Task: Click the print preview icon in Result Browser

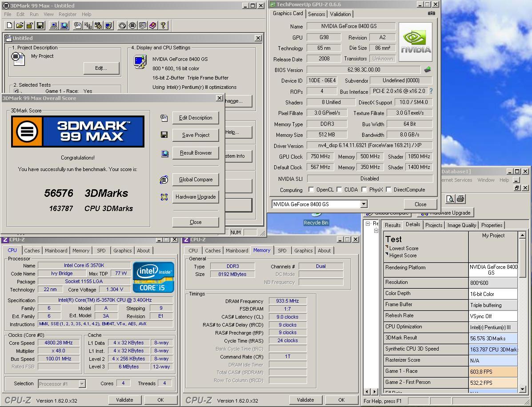Action: point(450,199)
